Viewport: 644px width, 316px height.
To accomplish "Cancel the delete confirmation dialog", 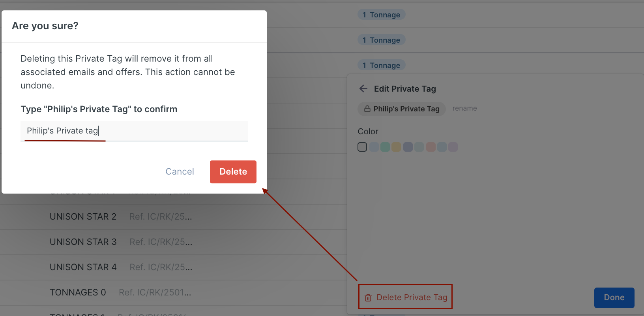I will 180,172.
